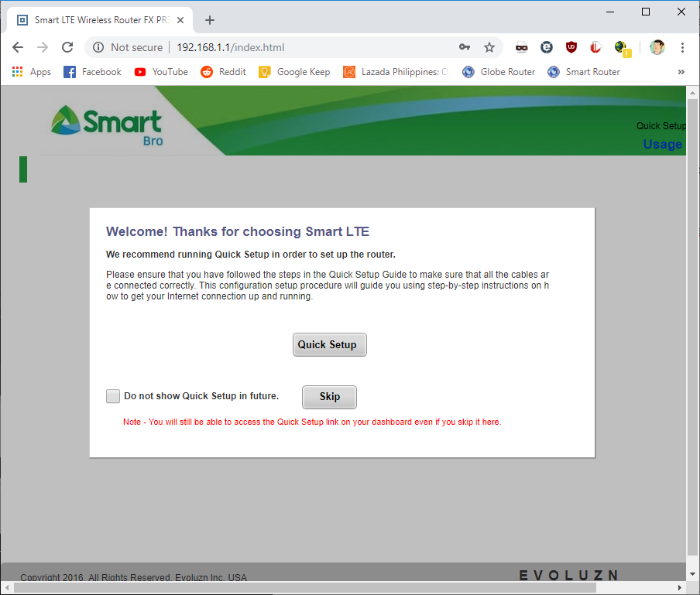Image resolution: width=700 pixels, height=595 pixels.
Task: Open YouTube bookmark
Action: [x=161, y=72]
